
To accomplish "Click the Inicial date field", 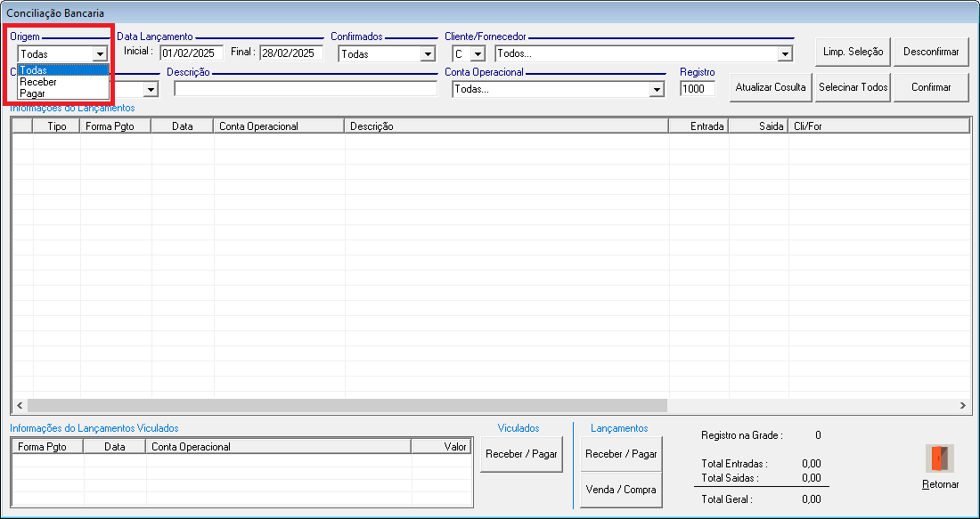I will click(191, 53).
